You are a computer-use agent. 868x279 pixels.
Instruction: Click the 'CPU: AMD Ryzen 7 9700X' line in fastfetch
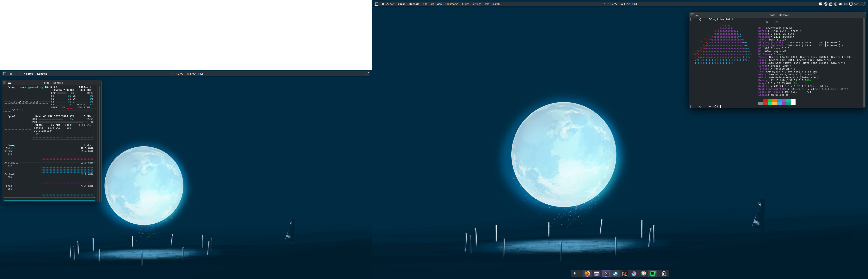tap(787, 72)
